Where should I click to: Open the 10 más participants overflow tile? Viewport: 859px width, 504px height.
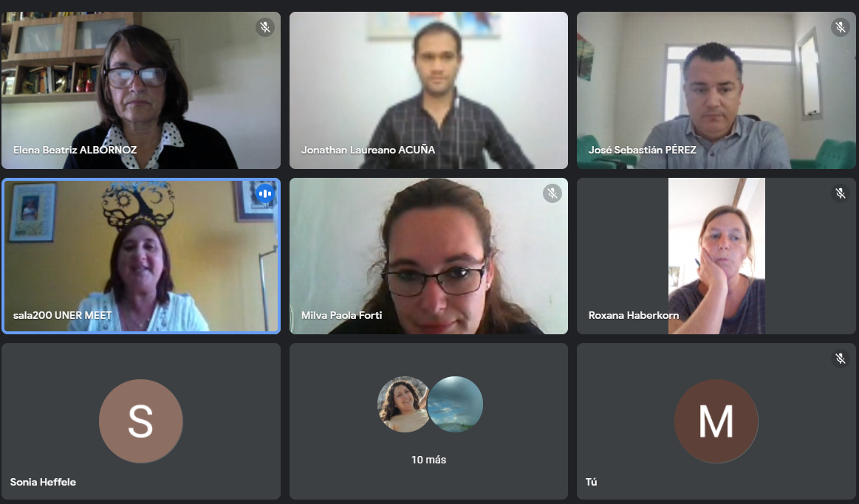tap(428, 421)
